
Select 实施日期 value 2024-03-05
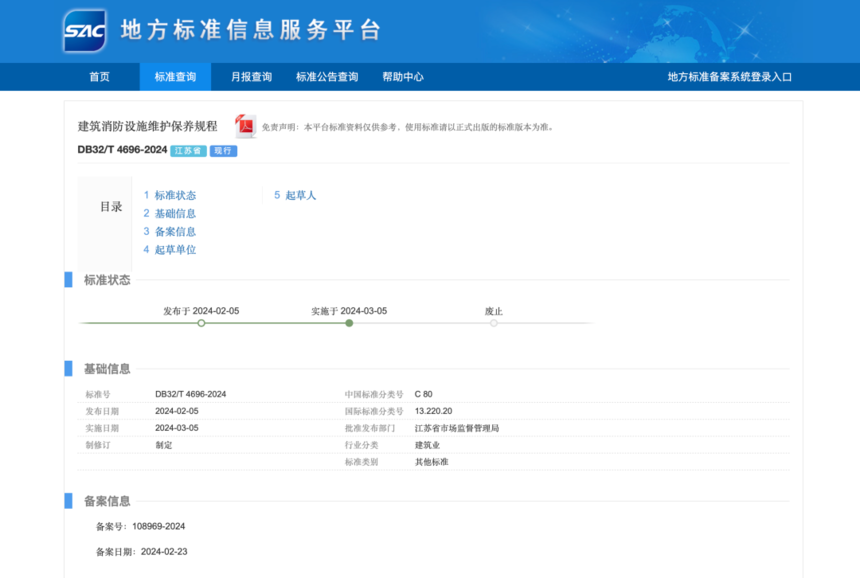[177, 428]
